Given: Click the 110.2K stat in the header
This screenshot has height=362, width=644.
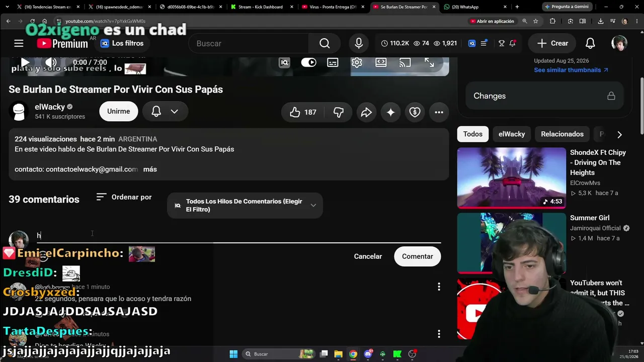Looking at the screenshot, I should click(x=395, y=43).
